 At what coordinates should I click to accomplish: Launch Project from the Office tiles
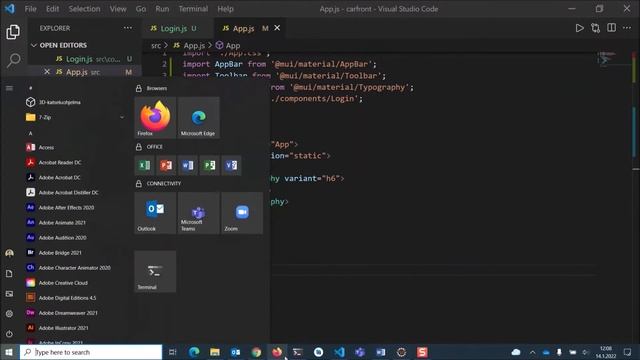click(x=209, y=165)
